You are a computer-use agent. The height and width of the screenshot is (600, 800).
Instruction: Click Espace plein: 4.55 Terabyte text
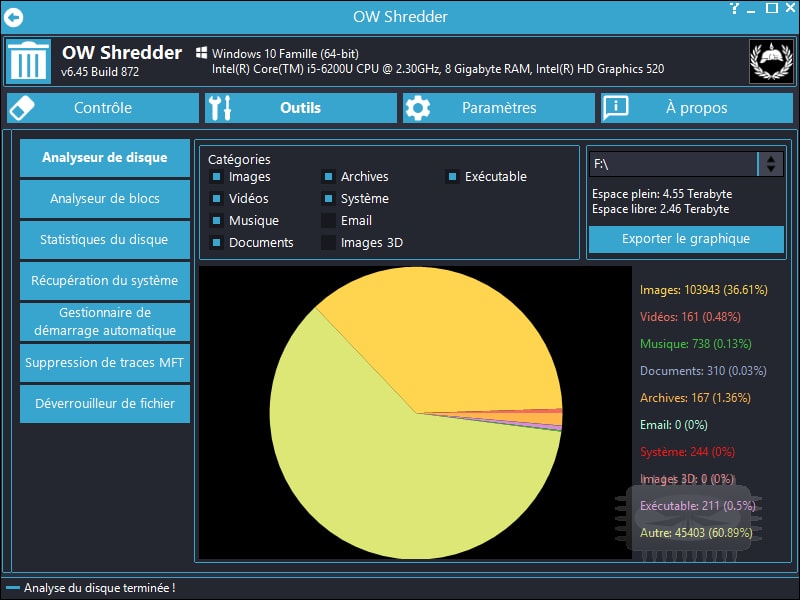click(662, 194)
